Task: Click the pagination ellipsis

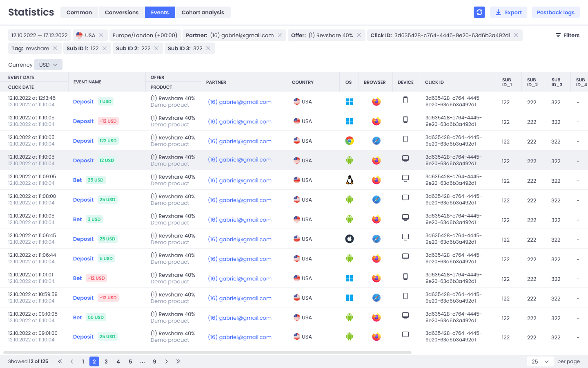Action: [143, 361]
